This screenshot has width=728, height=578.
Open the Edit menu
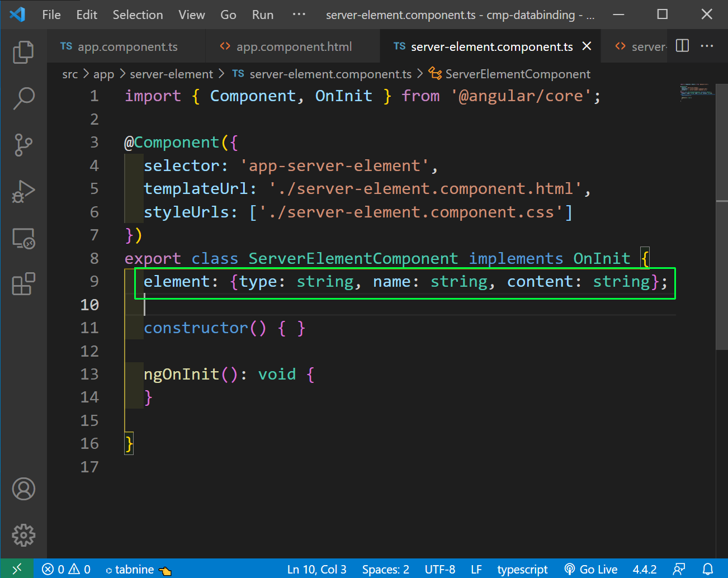coord(87,15)
